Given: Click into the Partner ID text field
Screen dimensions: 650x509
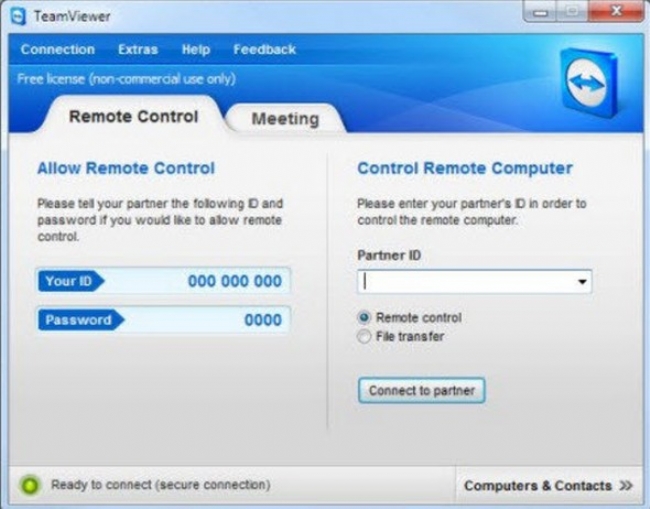Looking at the screenshot, I should (x=465, y=282).
